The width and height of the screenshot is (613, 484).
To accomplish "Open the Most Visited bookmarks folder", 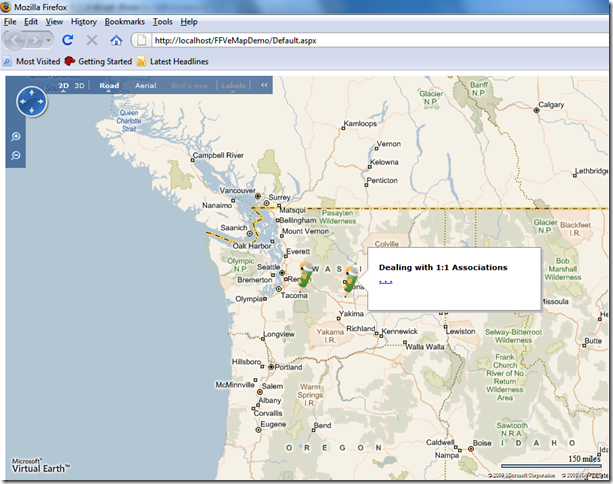I will tap(32, 61).
